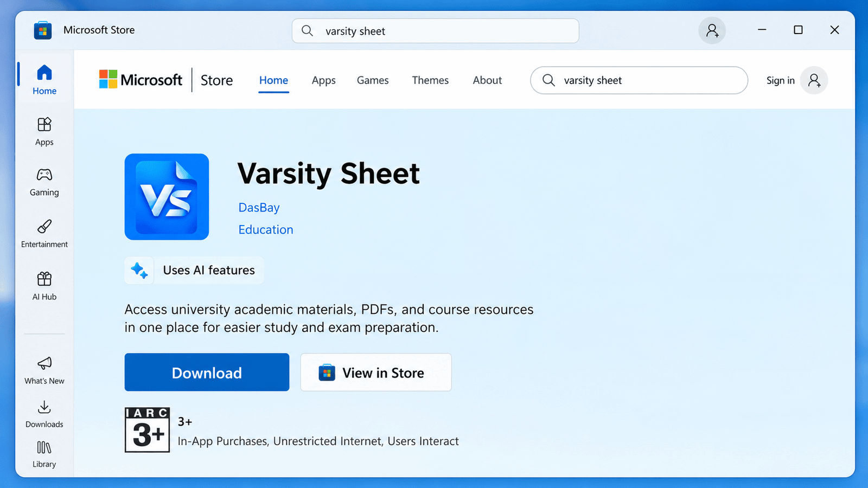Viewport: 868px width, 488px height.
Task: Click the Sign in link
Action: point(780,80)
